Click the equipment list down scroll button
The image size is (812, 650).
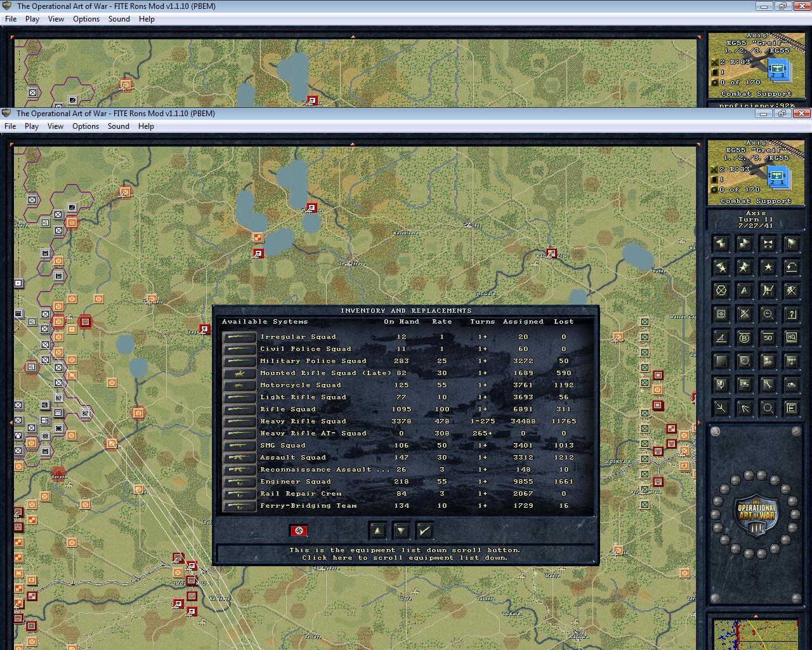(x=401, y=531)
